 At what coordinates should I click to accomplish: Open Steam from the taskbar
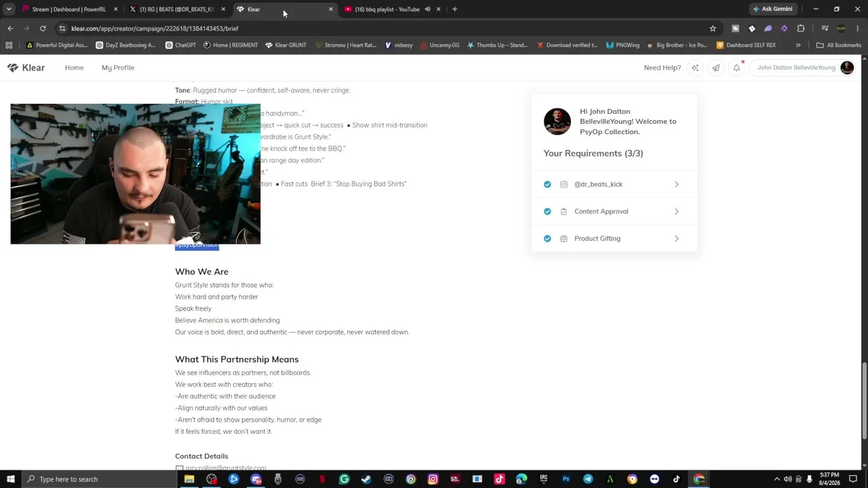pos(366,479)
